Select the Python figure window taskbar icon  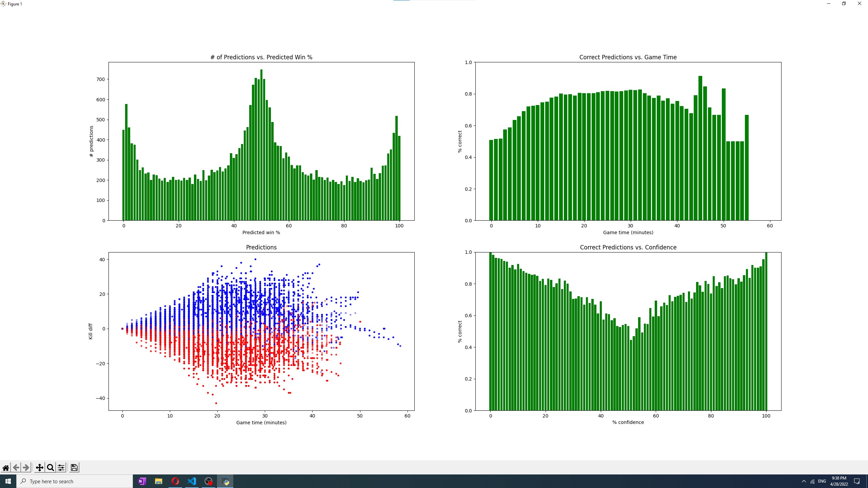click(x=225, y=481)
